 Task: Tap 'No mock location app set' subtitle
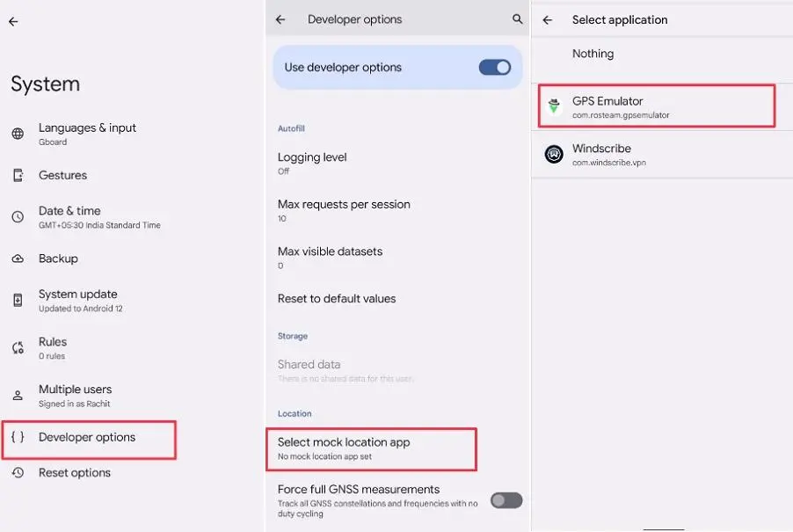pos(324,456)
